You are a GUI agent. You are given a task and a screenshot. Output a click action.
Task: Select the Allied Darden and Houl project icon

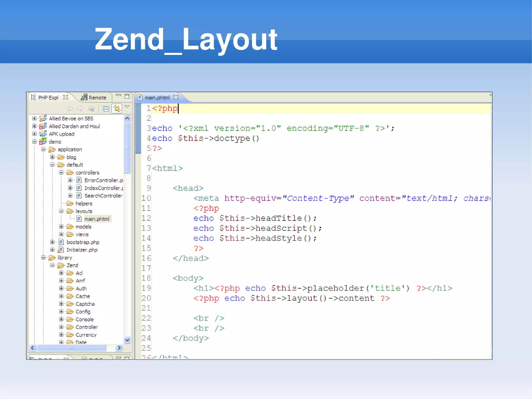click(43, 126)
